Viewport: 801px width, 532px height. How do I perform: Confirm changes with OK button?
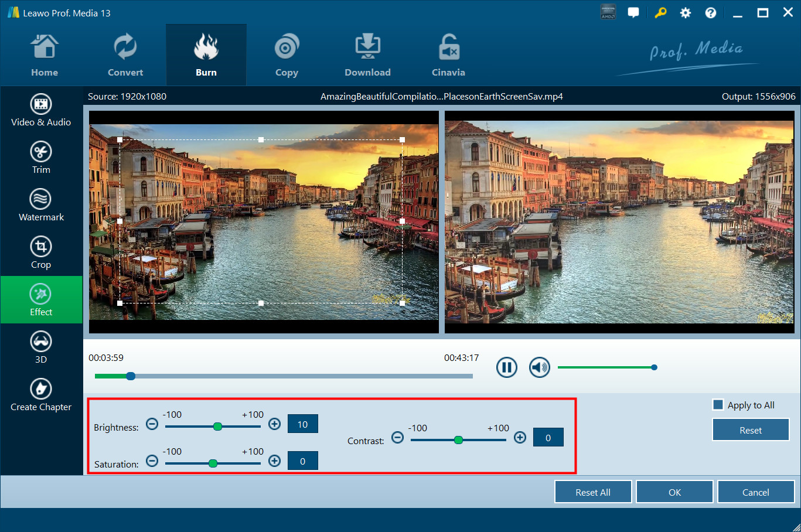[x=674, y=492]
